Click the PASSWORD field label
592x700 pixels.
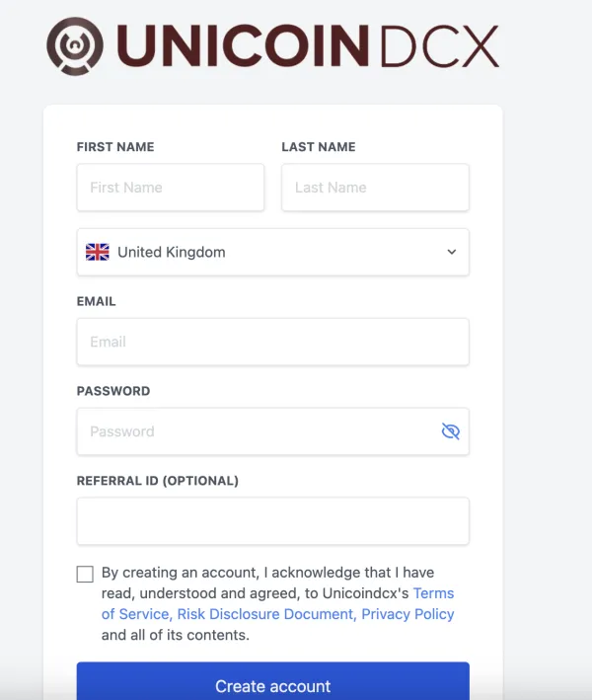click(x=113, y=391)
